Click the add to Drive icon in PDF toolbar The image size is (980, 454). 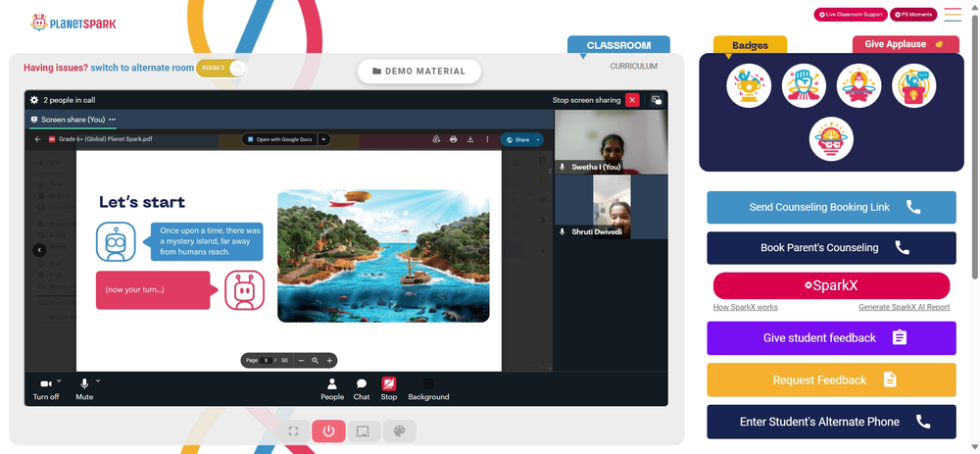pyautogui.click(x=436, y=139)
